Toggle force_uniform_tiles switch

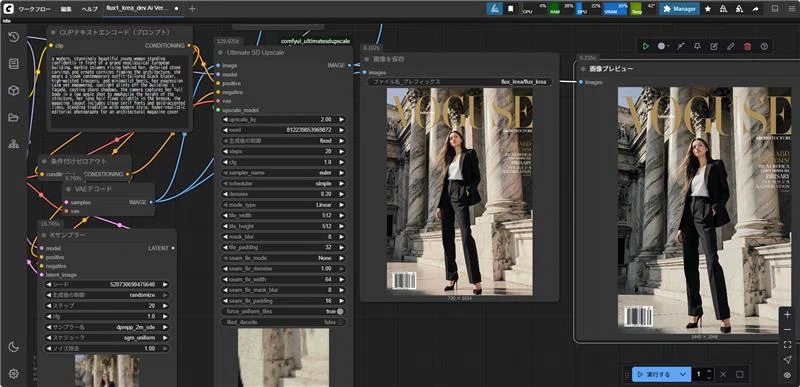coord(340,312)
